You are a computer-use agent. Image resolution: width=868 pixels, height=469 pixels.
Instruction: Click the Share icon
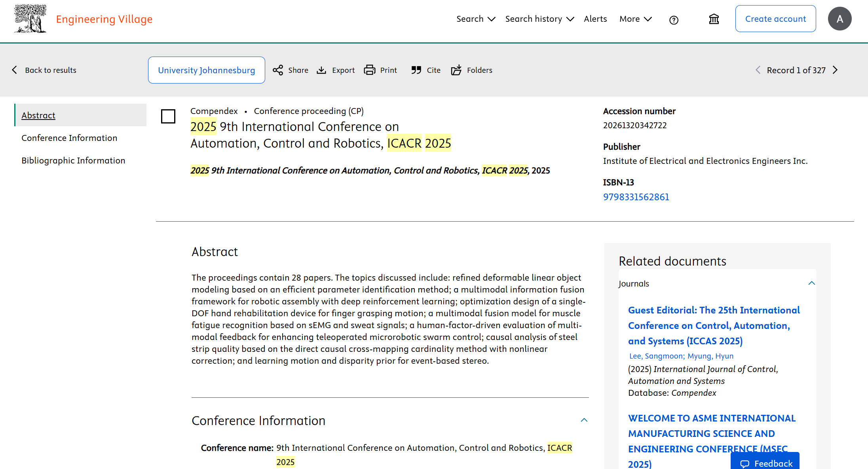278,70
